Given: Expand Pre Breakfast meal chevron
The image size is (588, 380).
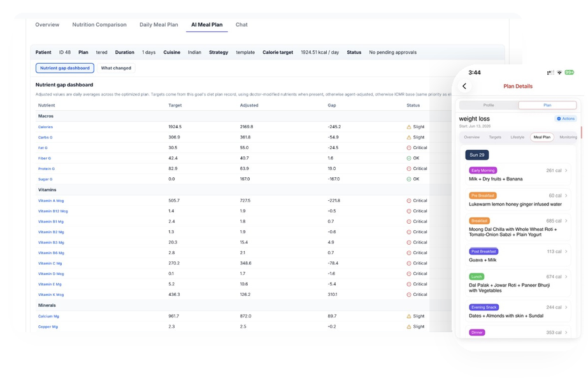Looking at the screenshot, I should pos(566,196).
